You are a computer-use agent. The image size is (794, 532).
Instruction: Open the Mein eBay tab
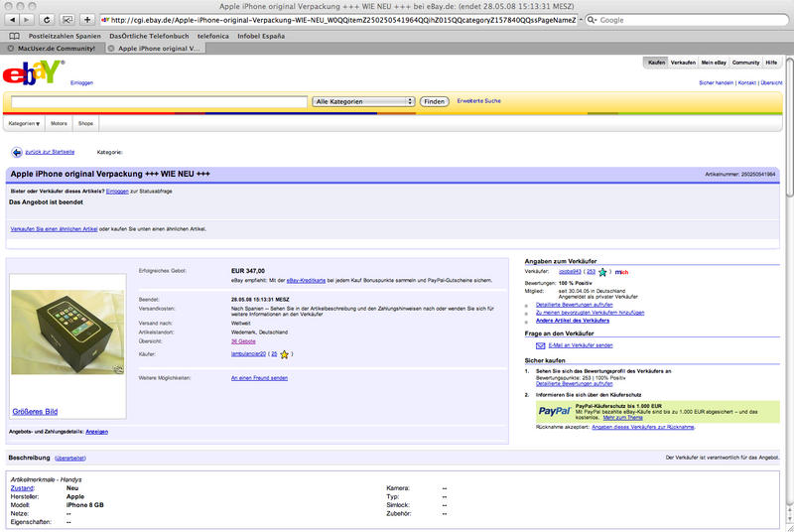pos(714,63)
